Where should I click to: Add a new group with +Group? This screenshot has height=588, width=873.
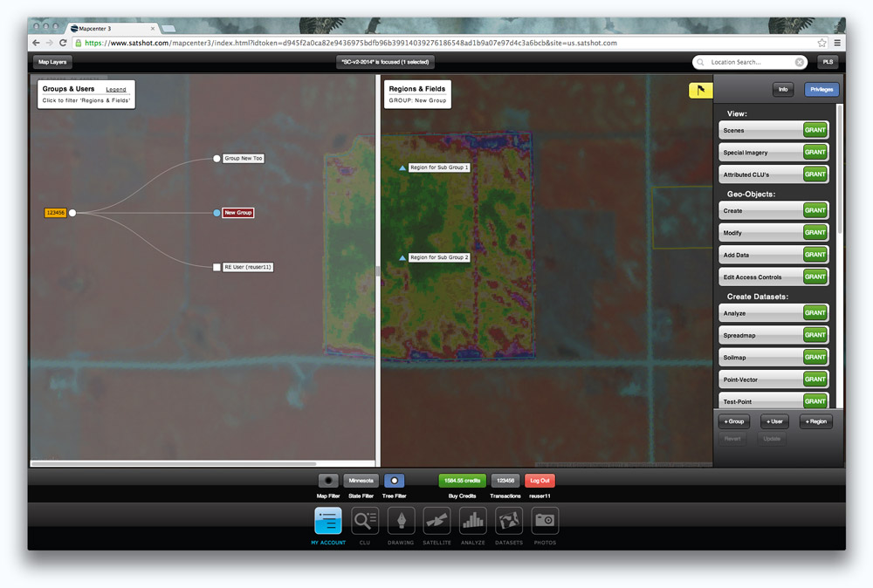click(x=734, y=421)
